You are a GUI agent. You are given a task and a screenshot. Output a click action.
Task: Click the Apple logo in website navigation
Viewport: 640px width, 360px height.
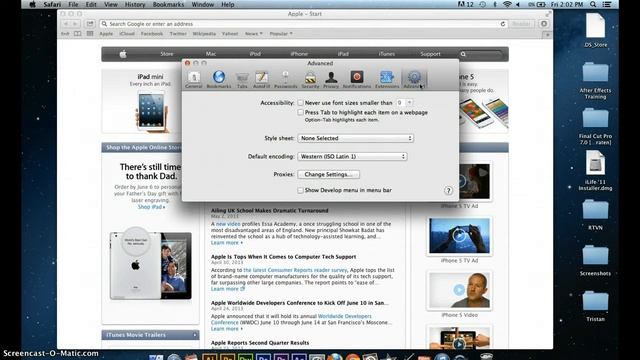[123, 54]
